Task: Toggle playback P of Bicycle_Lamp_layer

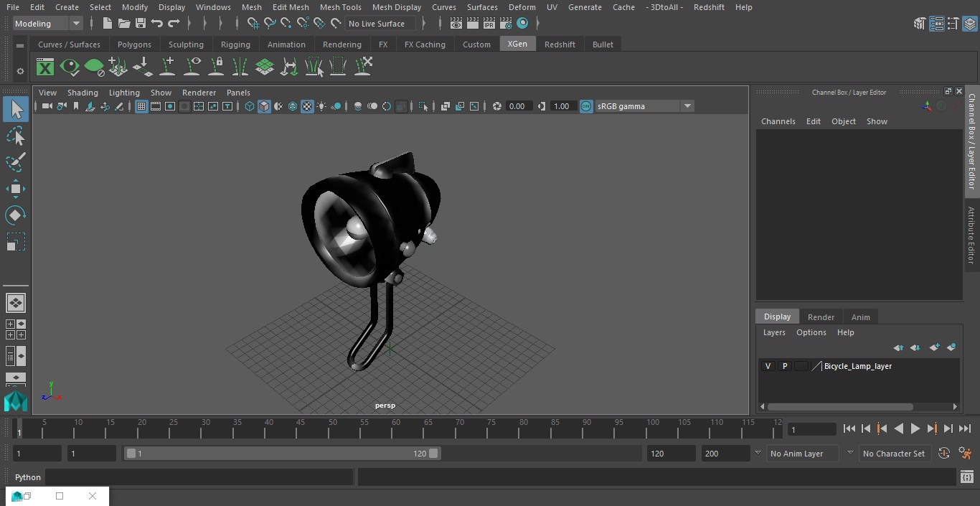Action: click(x=785, y=366)
